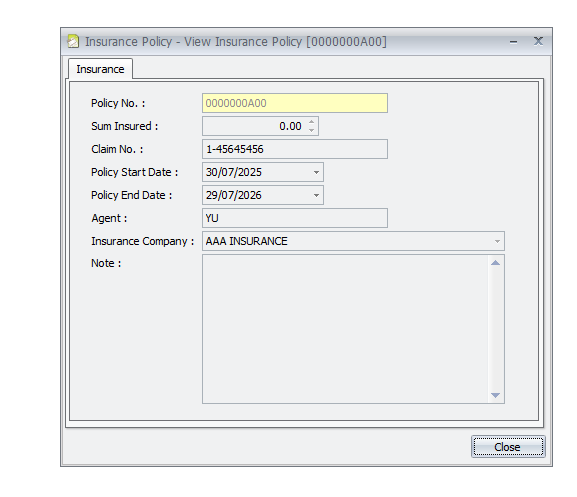The height and width of the screenshot is (497, 577).
Task: Click the Close button
Action: 508,447
